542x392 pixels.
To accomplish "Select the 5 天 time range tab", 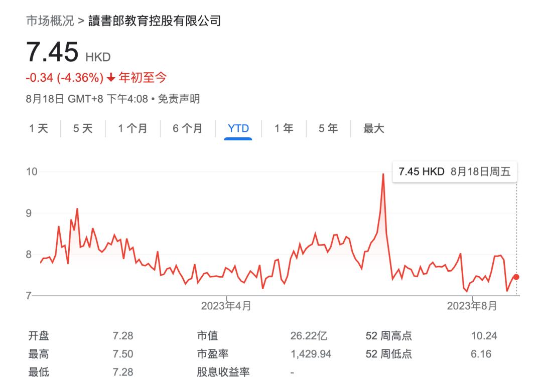I will click(83, 128).
